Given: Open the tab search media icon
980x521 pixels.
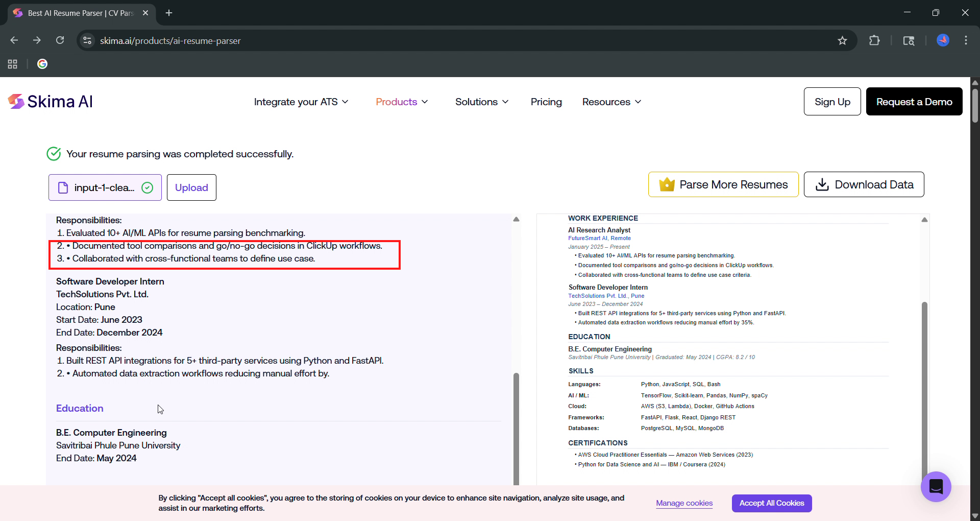Looking at the screenshot, I should point(909,40).
